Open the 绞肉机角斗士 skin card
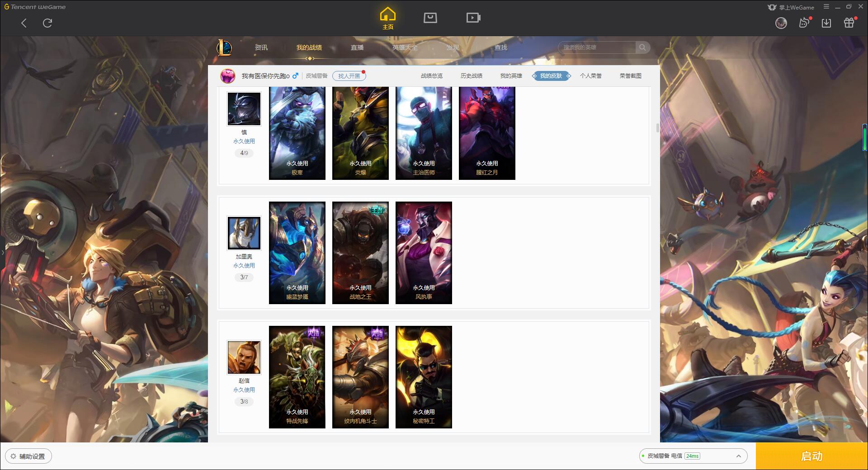Image resolution: width=868 pixels, height=470 pixels. (360, 377)
